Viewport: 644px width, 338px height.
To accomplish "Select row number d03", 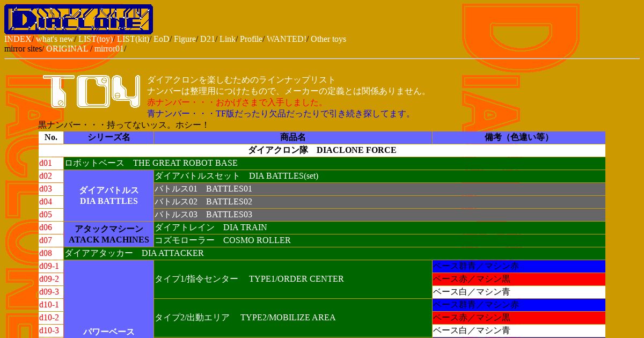I will pyautogui.click(x=51, y=189).
